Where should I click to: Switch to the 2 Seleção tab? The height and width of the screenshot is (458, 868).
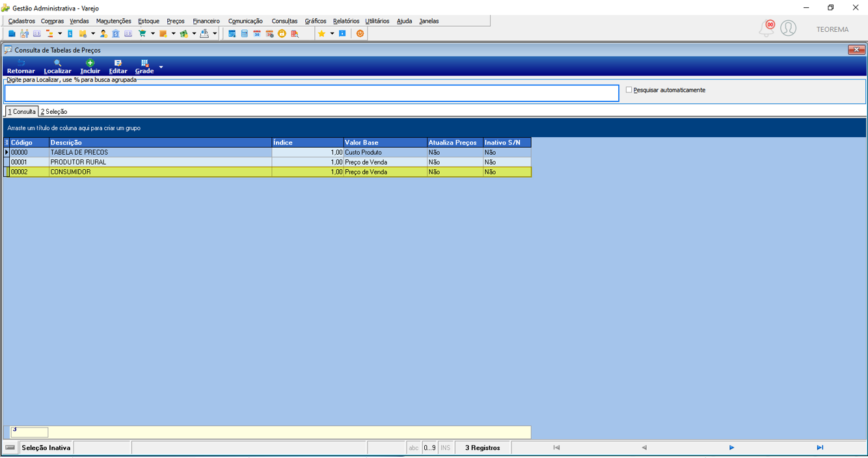54,112
